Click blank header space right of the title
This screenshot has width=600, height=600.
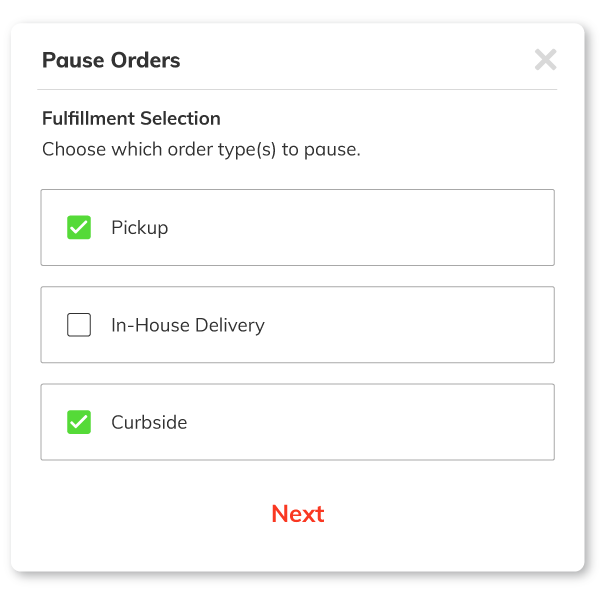click(x=350, y=60)
